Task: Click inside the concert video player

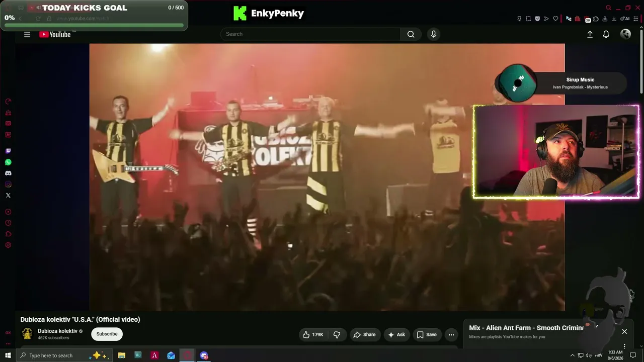Action: (x=327, y=177)
